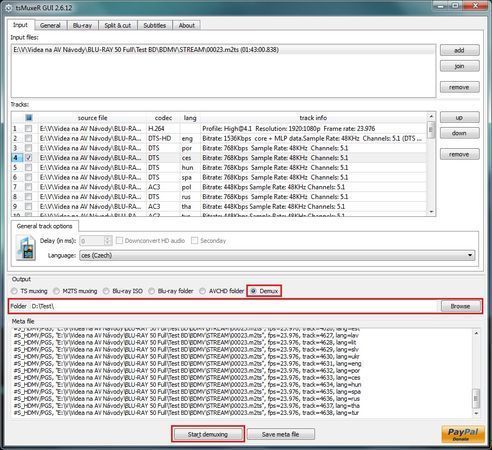
Task: Check track 8 DTS rus checkbox
Action: point(29,196)
